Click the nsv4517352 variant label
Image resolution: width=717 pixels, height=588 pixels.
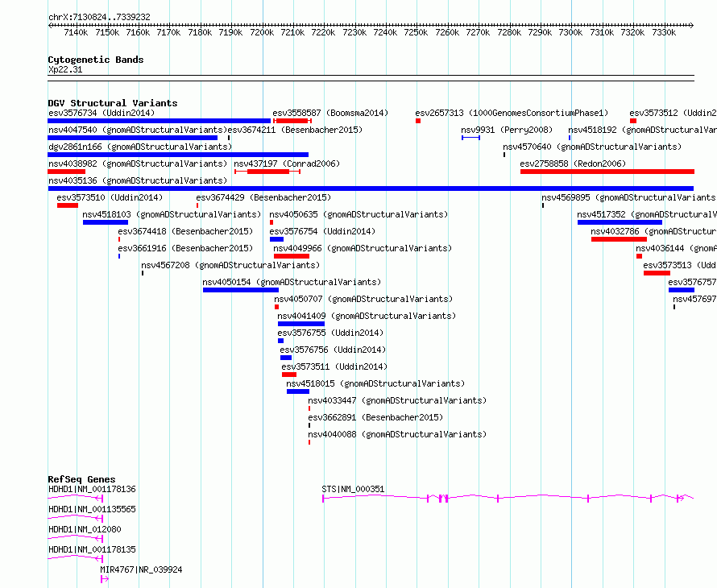click(647, 214)
